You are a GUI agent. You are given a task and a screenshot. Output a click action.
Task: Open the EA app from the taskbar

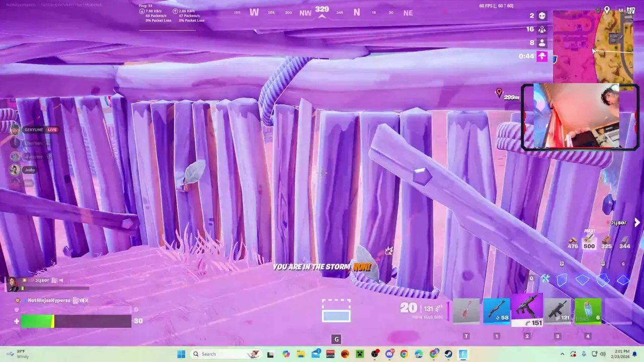coord(345,354)
